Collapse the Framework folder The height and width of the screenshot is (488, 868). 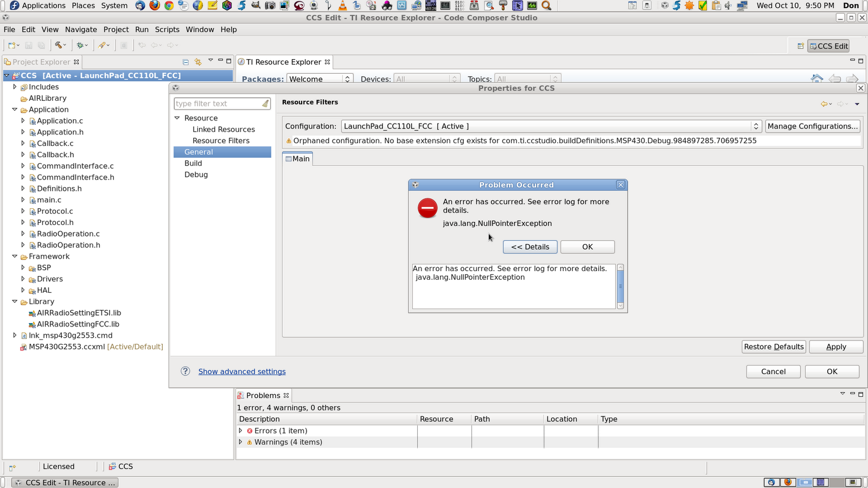point(15,256)
